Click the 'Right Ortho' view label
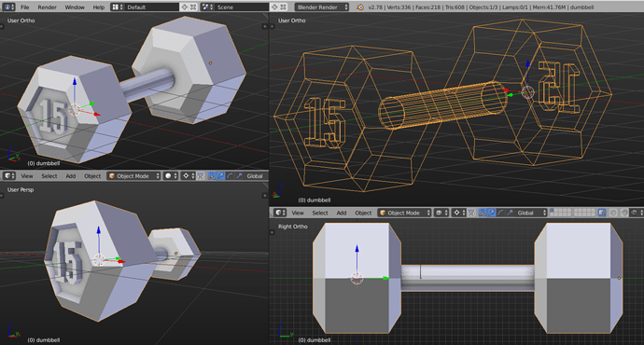This screenshot has width=644, height=345. pos(293,226)
